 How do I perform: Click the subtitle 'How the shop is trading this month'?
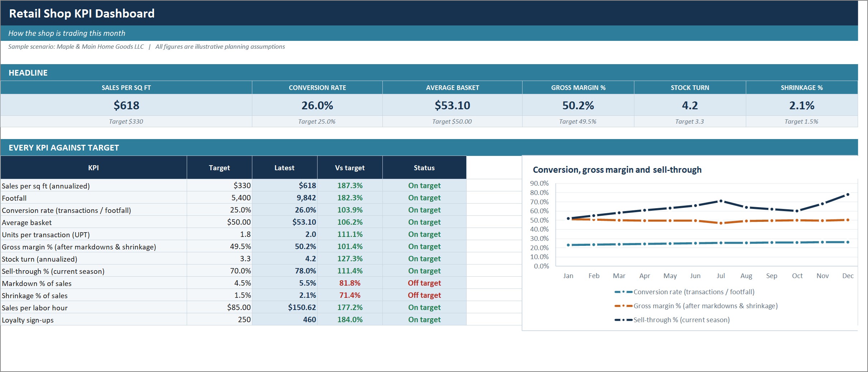pos(67,33)
